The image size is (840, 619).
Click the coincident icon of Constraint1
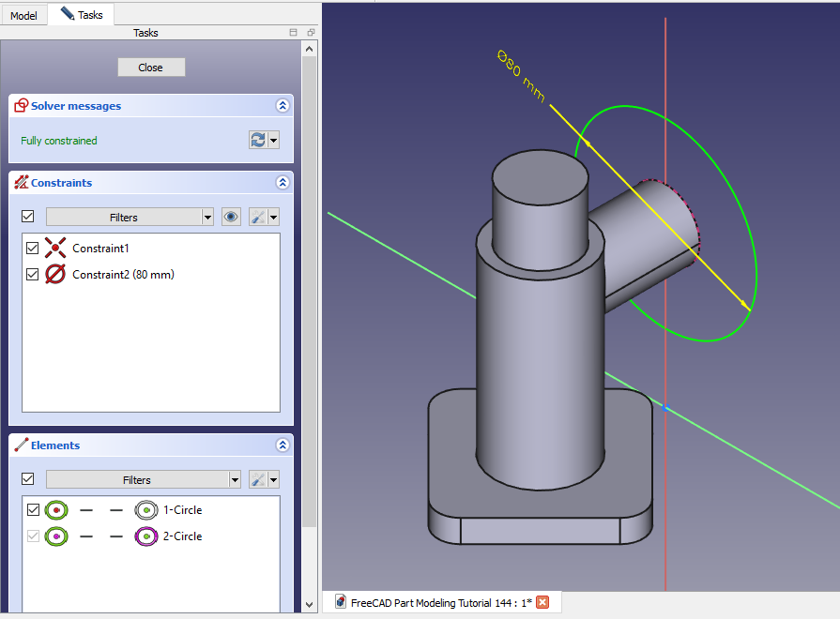click(x=55, y=249)
